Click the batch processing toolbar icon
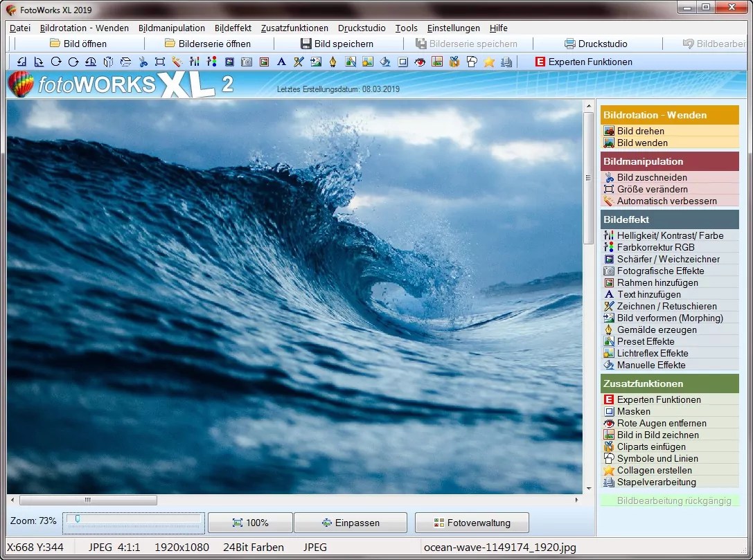 [x=506, y=62]
